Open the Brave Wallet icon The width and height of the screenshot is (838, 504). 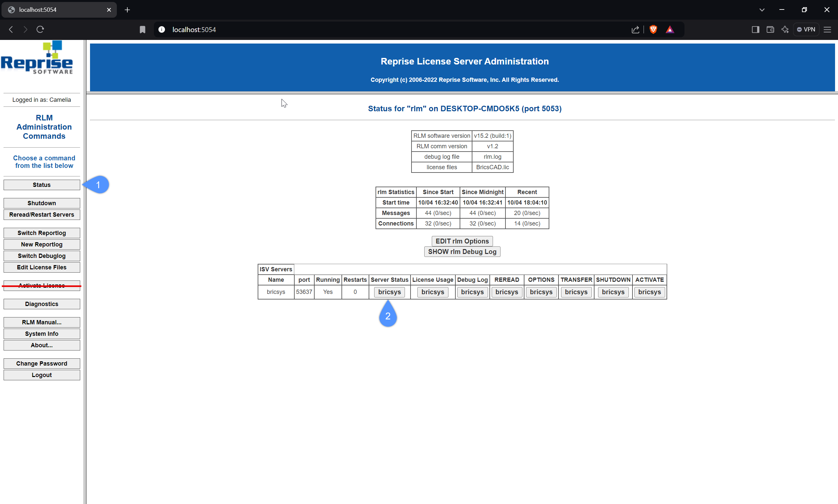[770, 29]
